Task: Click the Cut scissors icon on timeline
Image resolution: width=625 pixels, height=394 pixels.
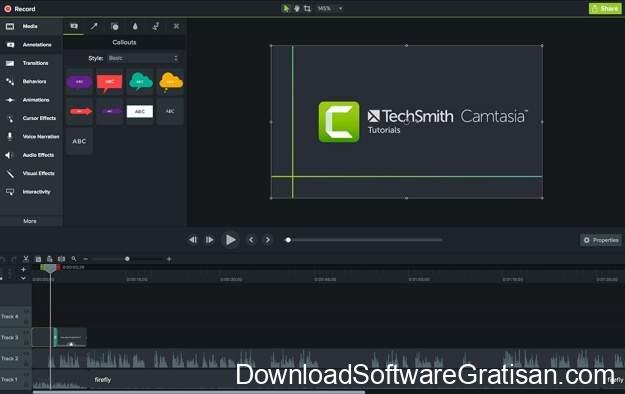Action: point(26,259)
